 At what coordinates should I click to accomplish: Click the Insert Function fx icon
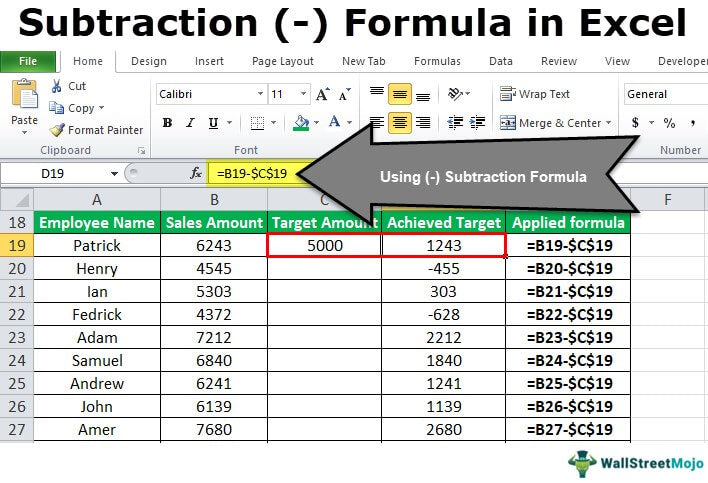coord(196,173)
